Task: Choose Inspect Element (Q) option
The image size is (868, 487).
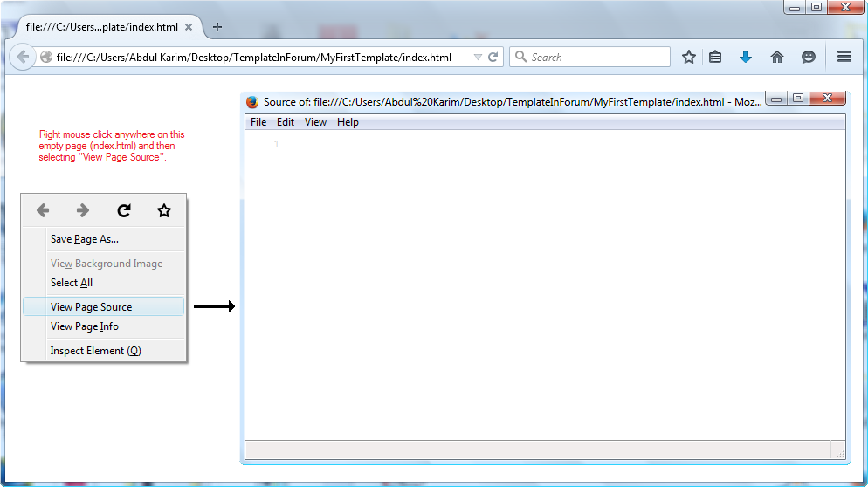Action: (95, 351)
